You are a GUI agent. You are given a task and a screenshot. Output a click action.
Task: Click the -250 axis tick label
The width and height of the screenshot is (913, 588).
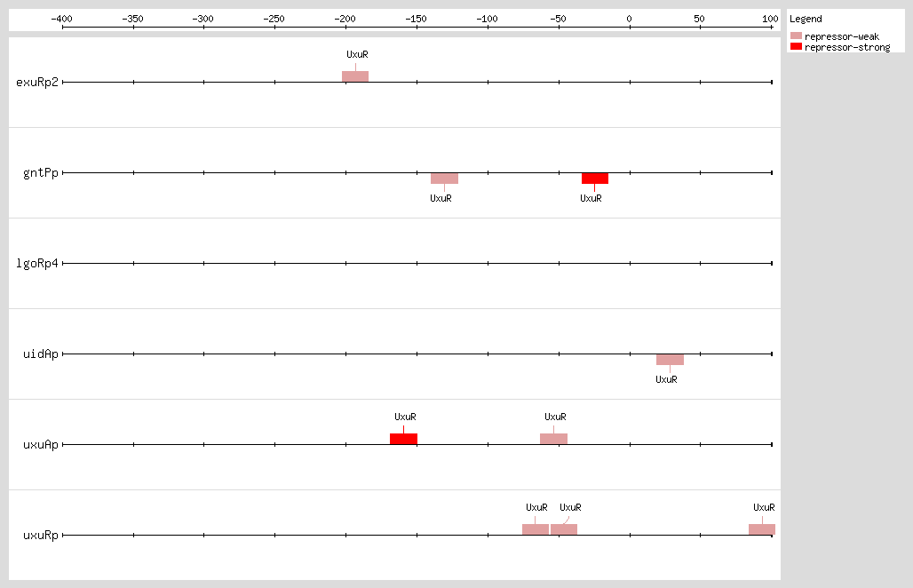(x=274, y=19)
